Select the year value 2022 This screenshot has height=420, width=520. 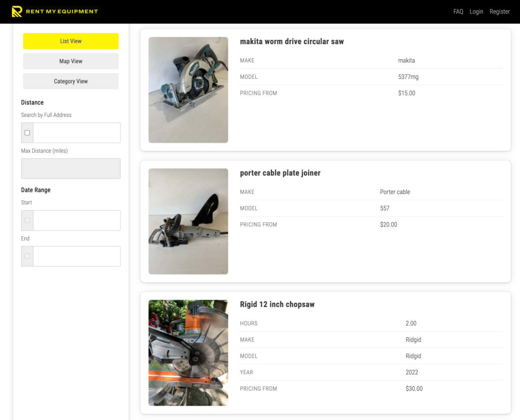click(412, 372)
